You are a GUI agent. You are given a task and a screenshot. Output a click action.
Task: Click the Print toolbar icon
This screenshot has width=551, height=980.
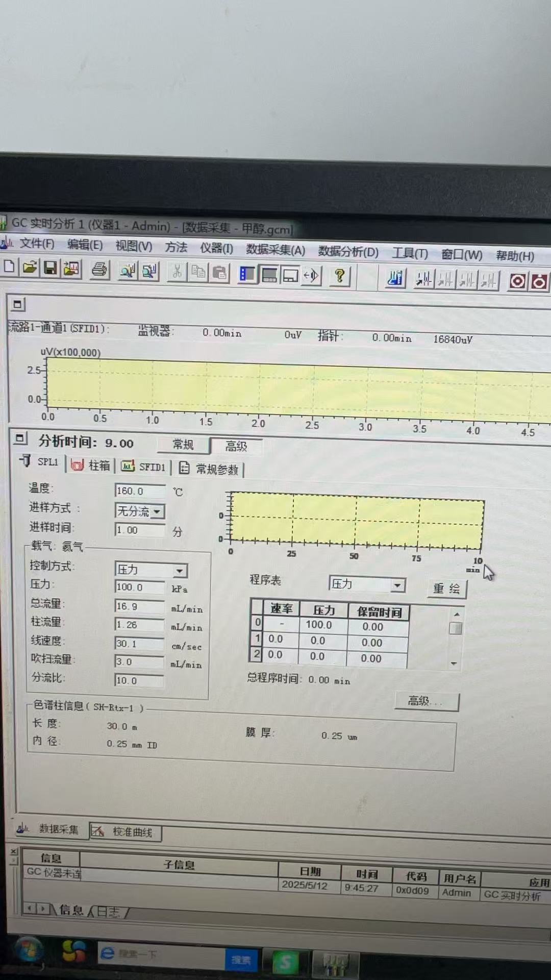(x=99, y=269)
